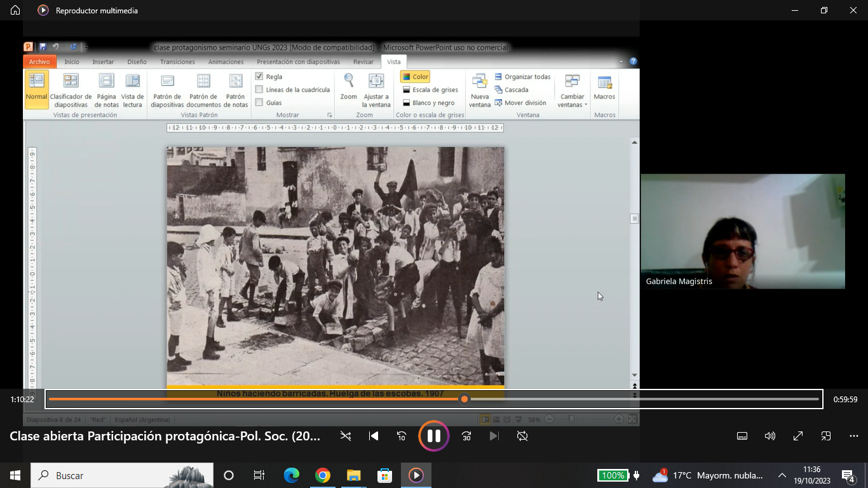The image size is (868, 488).
Task: Open the Mostrar group dialog launcher
Action: click(329, 115)
